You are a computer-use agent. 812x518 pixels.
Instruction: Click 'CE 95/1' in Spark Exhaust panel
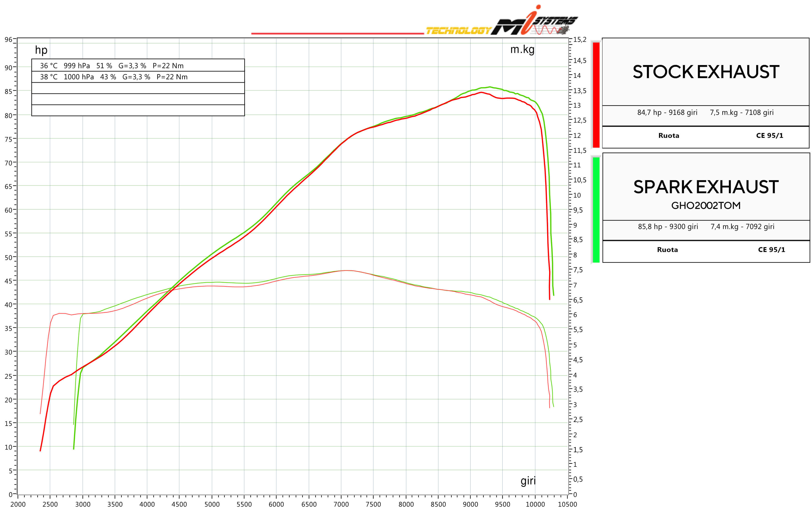pyautogui.click(x=772, y=250)
